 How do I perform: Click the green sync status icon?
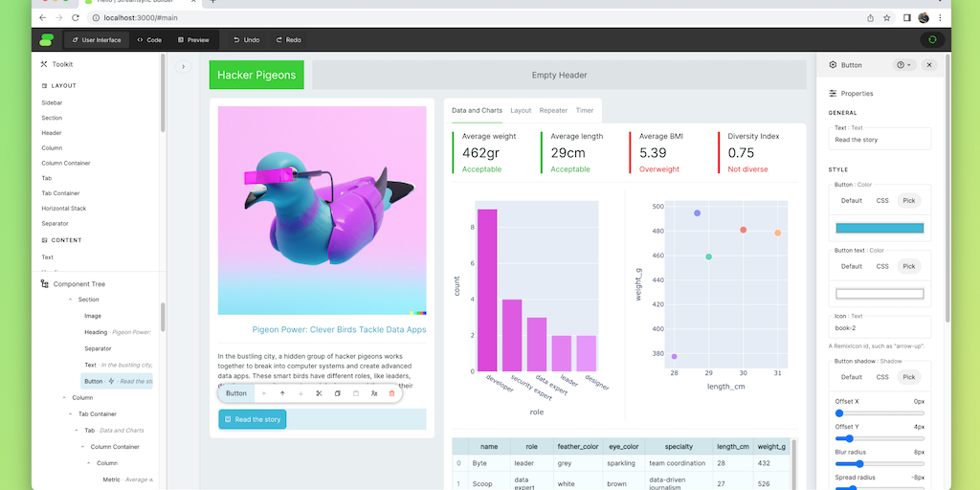click(931, 40)
